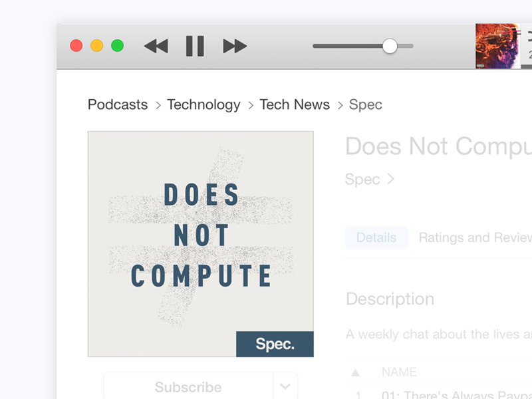Navigate to the Podcasts breadcrumb

pyautogui.click(x=117, y=104)
